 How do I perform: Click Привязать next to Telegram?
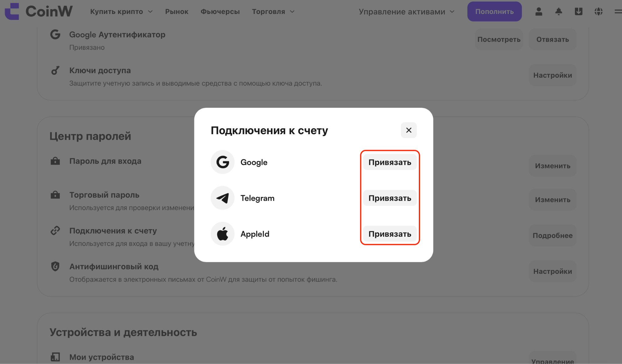coord(390,198)
